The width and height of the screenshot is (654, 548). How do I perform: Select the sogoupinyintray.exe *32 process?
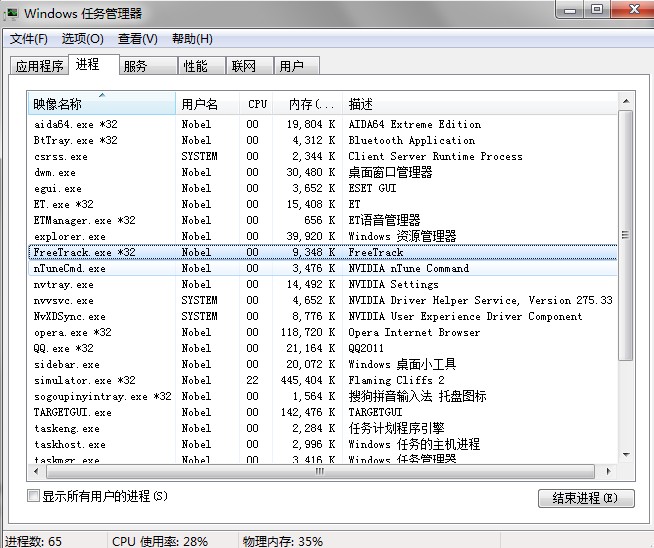click(x=323, y=396)
